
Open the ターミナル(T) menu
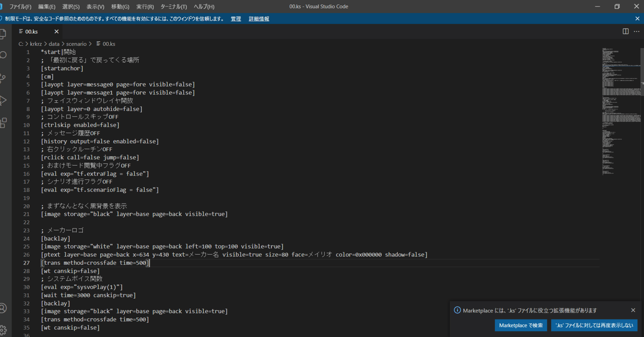174,7
